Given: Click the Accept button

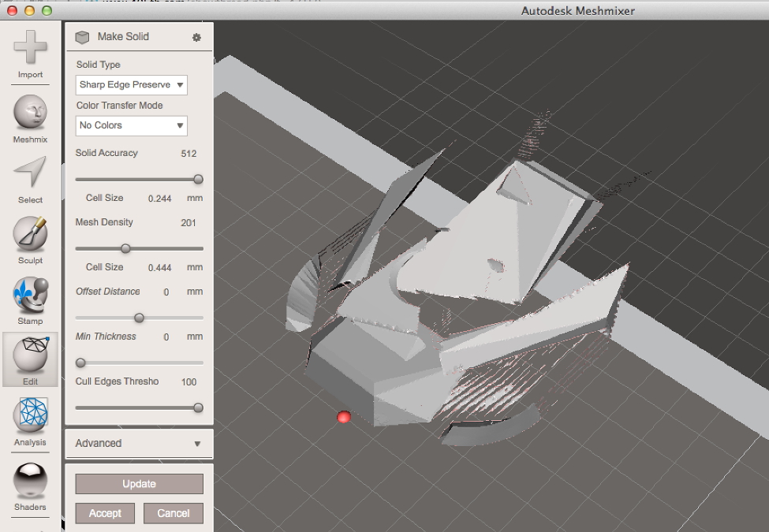Looking at the screenshot, I should [105, 513].
